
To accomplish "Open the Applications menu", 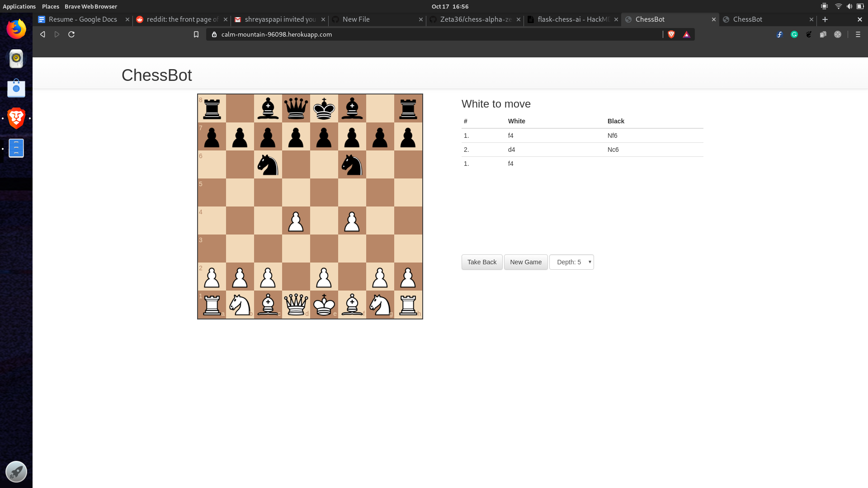I will pyautogui.click(x=19, y=6).
